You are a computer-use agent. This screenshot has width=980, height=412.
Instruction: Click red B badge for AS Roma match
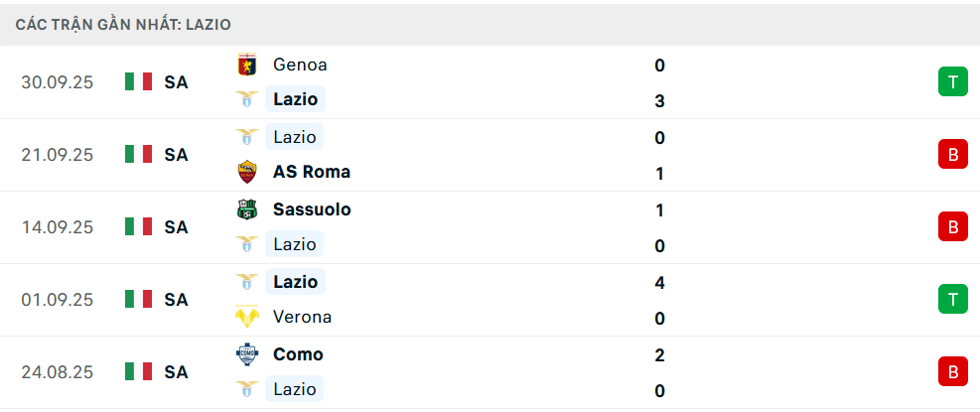(952, 154)
